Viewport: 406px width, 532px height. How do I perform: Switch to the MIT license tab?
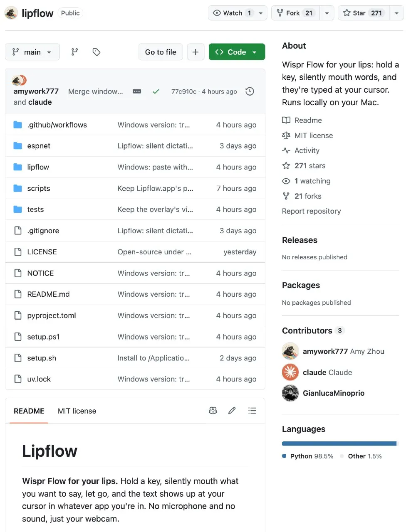77,411
